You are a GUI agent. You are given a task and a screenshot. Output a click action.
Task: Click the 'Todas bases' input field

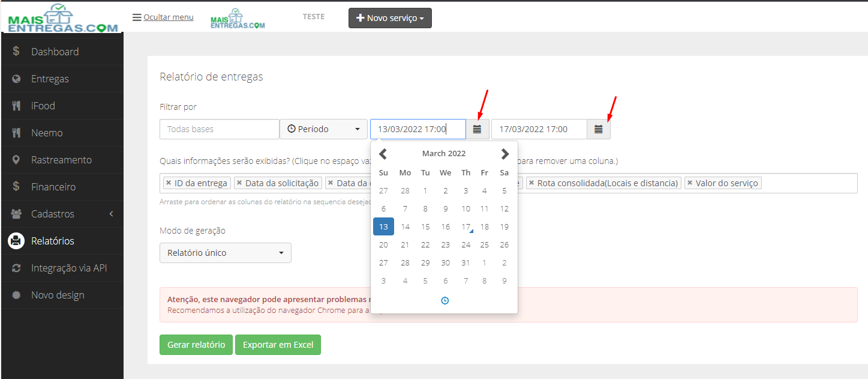(x=220, y=129)
